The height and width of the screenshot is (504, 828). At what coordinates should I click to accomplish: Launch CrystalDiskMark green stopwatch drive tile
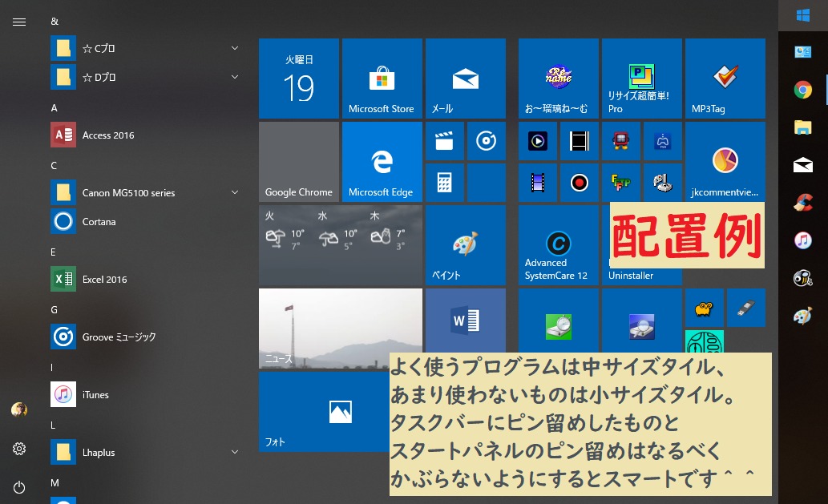pos(558,321)
